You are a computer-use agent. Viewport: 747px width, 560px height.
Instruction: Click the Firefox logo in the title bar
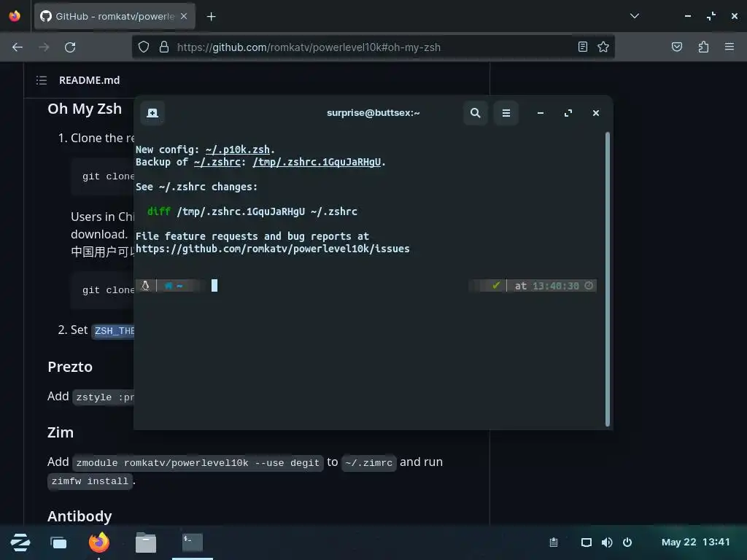(15, 16)
